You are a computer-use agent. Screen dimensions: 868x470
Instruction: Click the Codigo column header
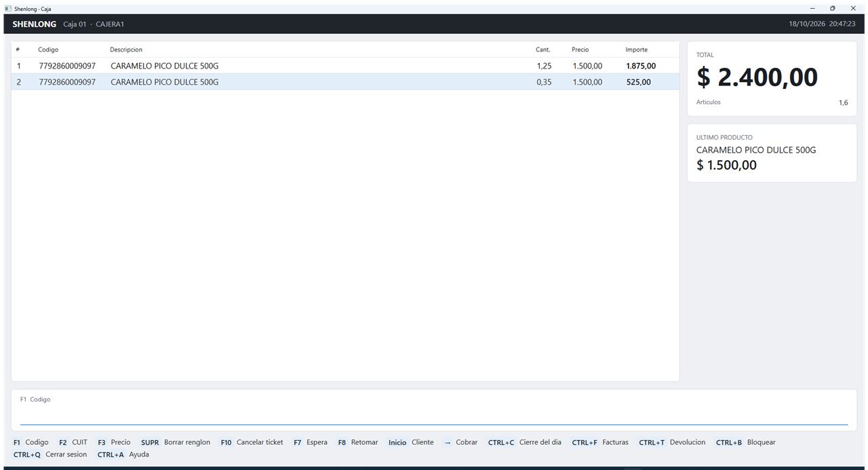point(48,50)
